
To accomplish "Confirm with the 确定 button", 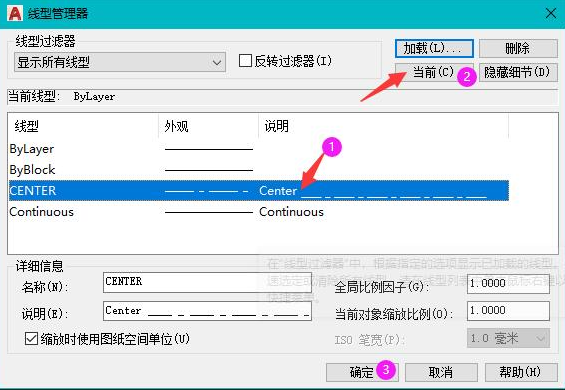I will coord(362,372).
